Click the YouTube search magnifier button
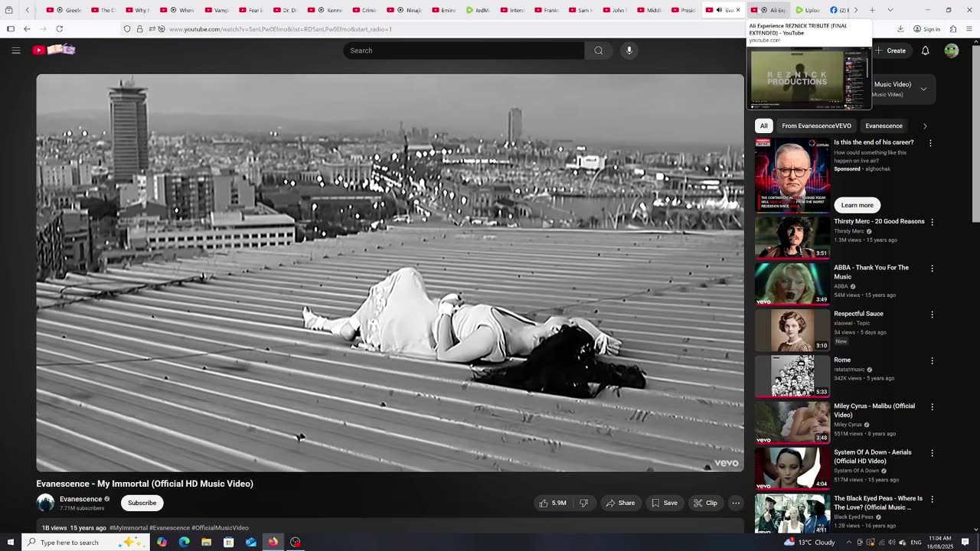980x551 pixels. 599,51
